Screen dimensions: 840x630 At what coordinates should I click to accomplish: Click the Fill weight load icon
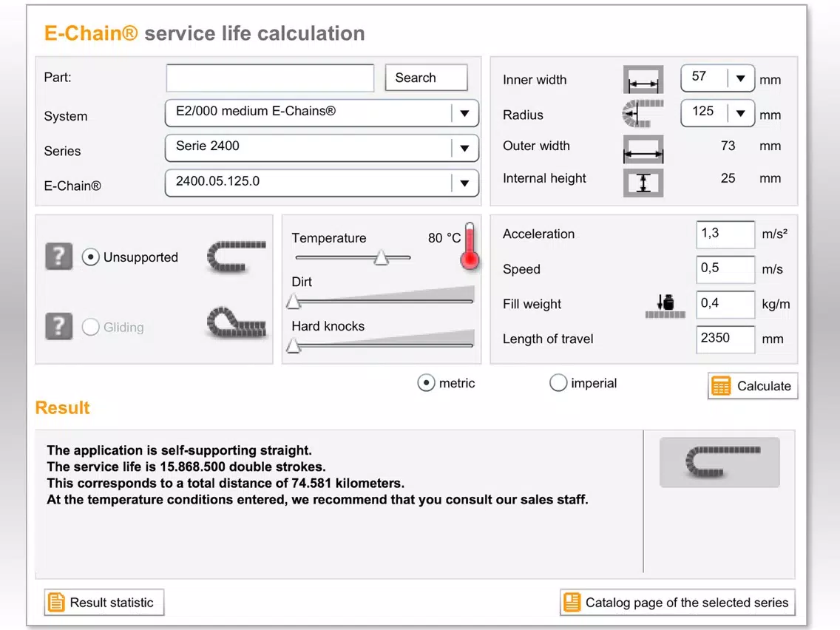tap(665, 306)
